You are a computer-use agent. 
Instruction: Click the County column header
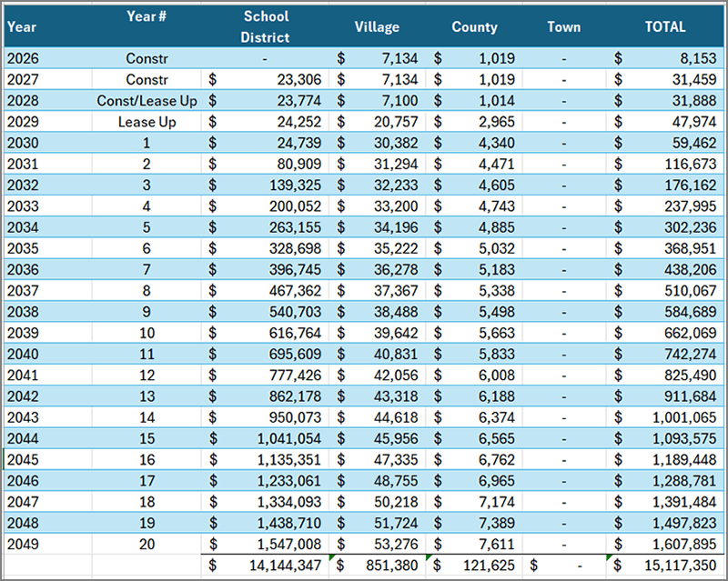coord(474,27)
